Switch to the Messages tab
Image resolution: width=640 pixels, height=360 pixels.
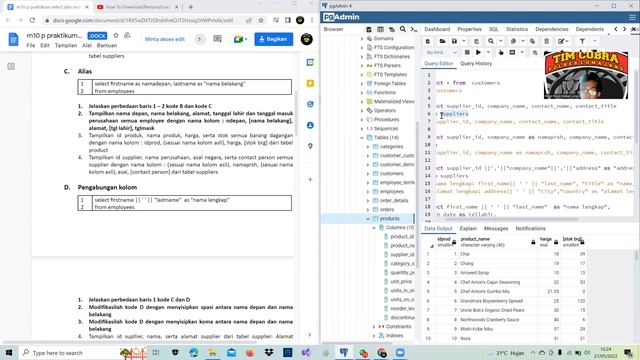(x=496, y=229)
